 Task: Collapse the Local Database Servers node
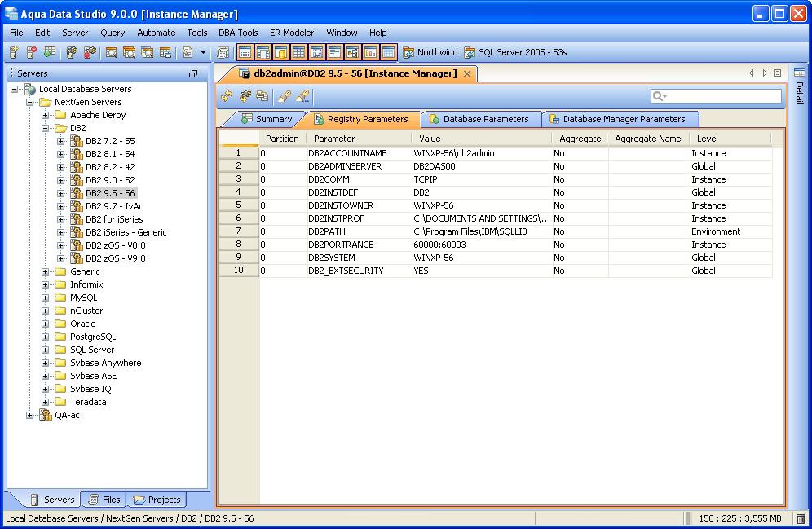(15, 89)
